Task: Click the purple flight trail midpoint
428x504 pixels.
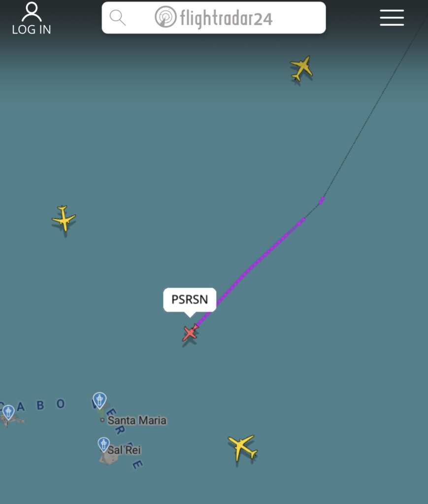Action: (251, 268)
